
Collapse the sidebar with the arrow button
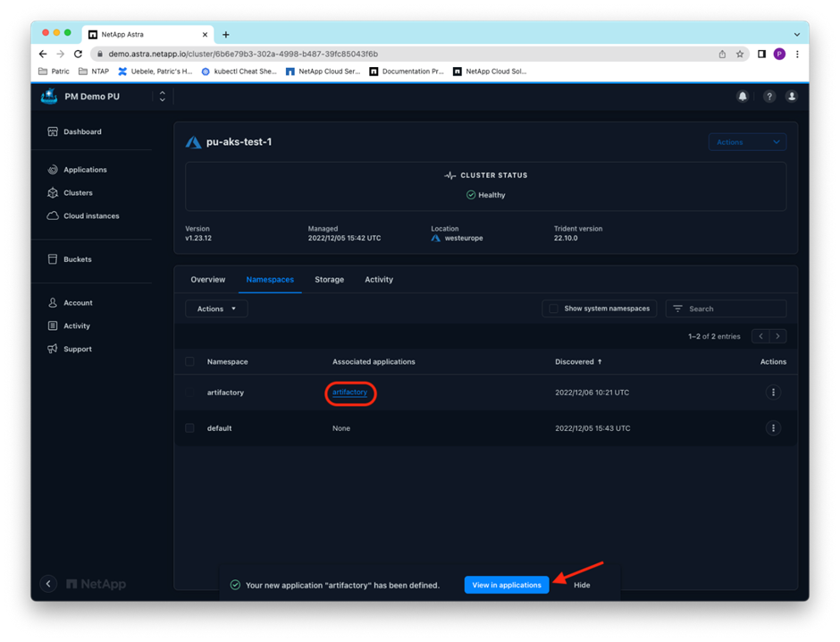pyautogui.click(x=48, y=584)
